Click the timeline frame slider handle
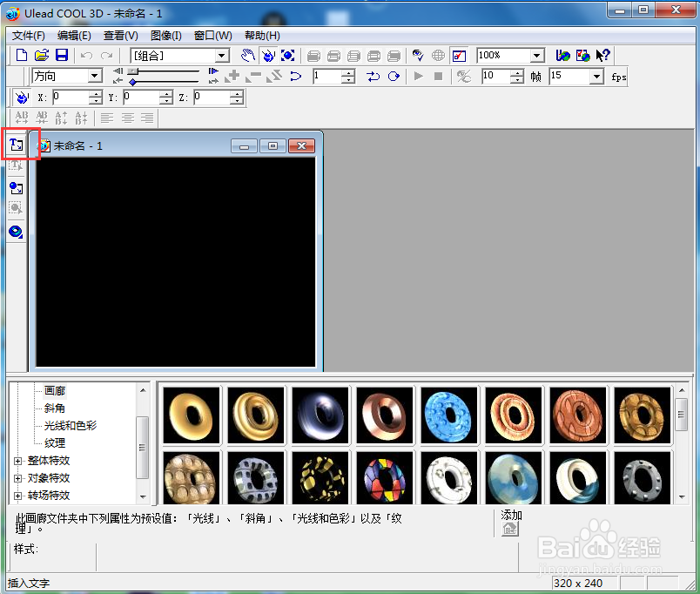The width and height of the screenshot is (700, 594). point(133,71)
